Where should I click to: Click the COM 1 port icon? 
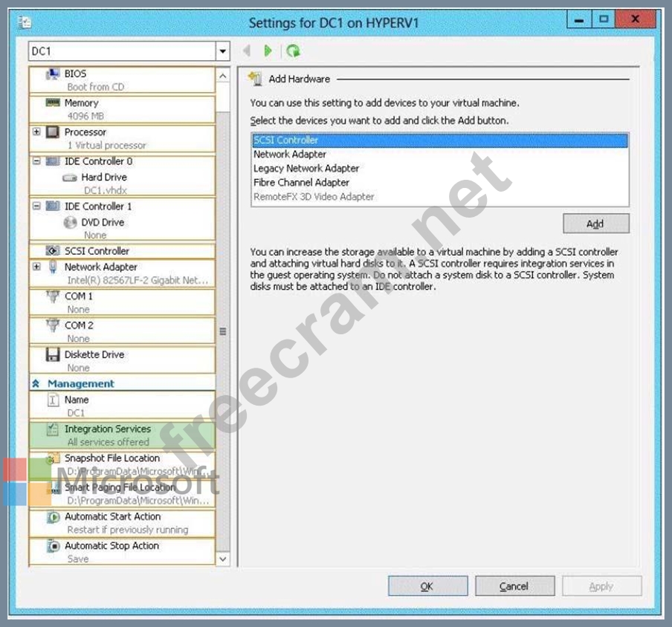(53, 296)
